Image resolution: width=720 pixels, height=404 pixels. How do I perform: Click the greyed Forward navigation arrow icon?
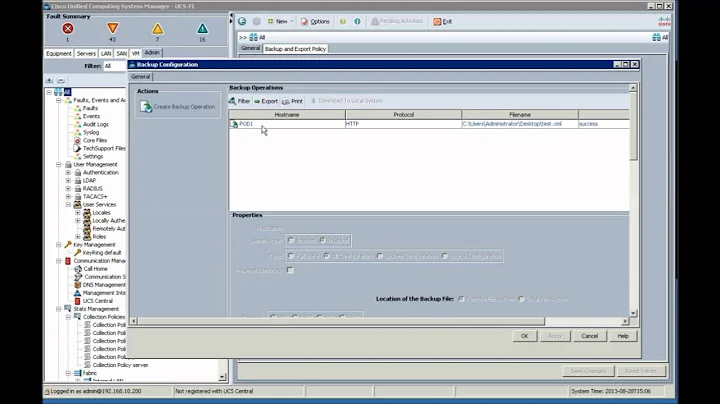tap(257, 21)
